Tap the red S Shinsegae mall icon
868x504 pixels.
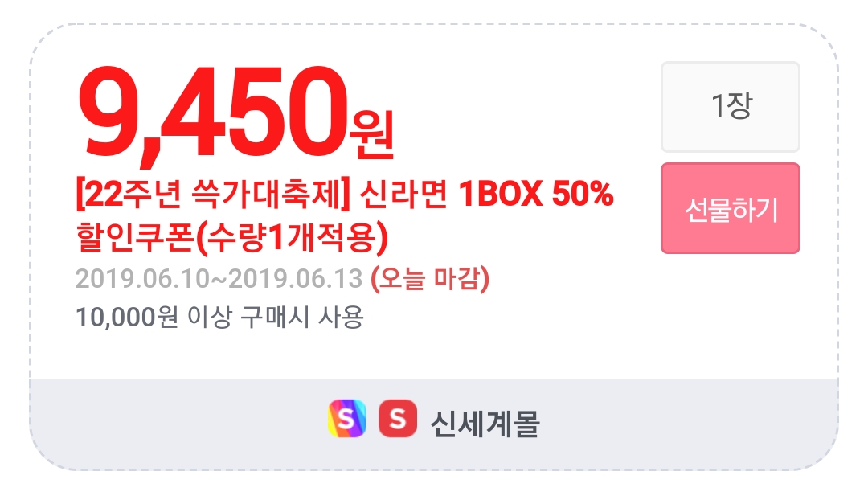[x=398, y=418]
